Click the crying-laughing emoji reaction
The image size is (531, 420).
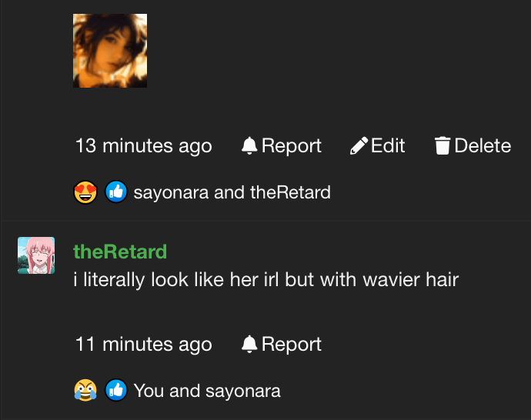(x=85, y=390)
